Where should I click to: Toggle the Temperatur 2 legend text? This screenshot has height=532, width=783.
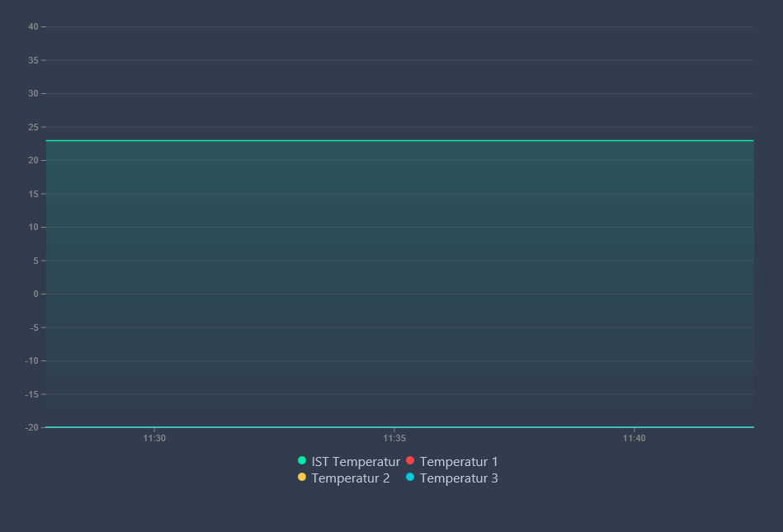pos(351,478)
